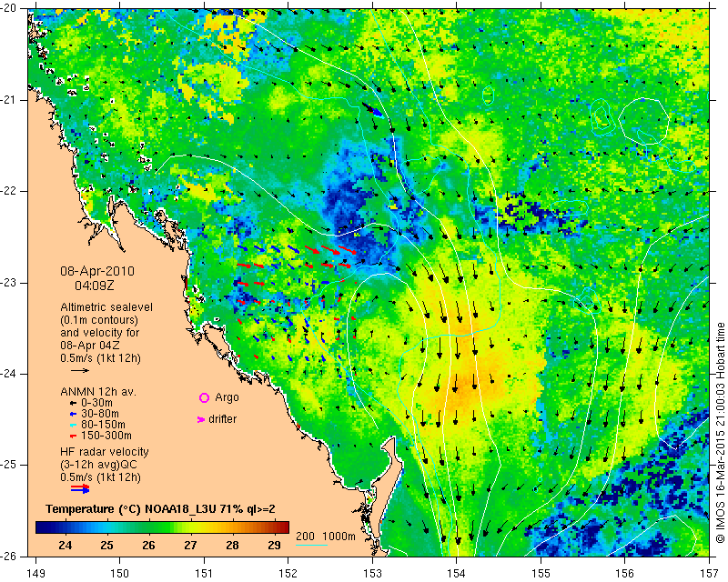Click the black 0-30m arrow legend symbol
Screen dimensions: 728x582
[73, 403]
